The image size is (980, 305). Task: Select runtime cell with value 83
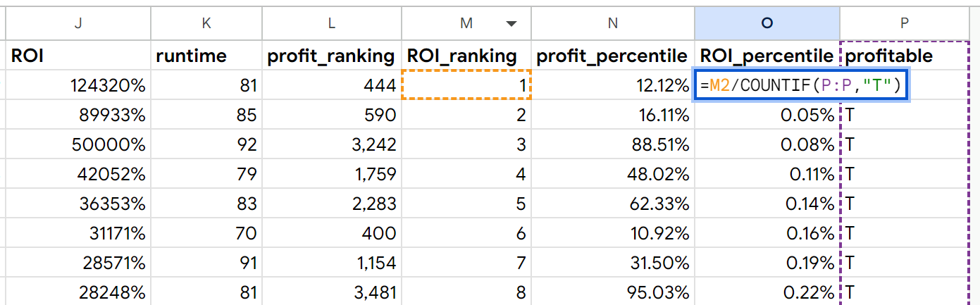(206, 204)
